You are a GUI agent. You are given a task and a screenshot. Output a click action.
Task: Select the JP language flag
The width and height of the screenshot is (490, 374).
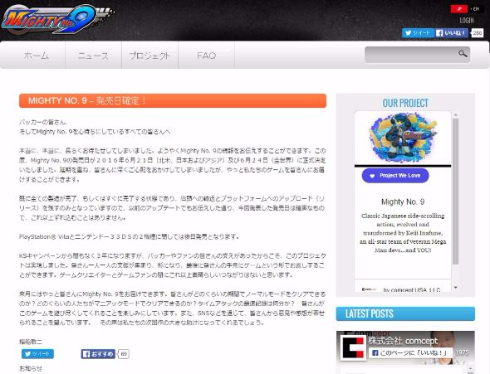point(459,9)
